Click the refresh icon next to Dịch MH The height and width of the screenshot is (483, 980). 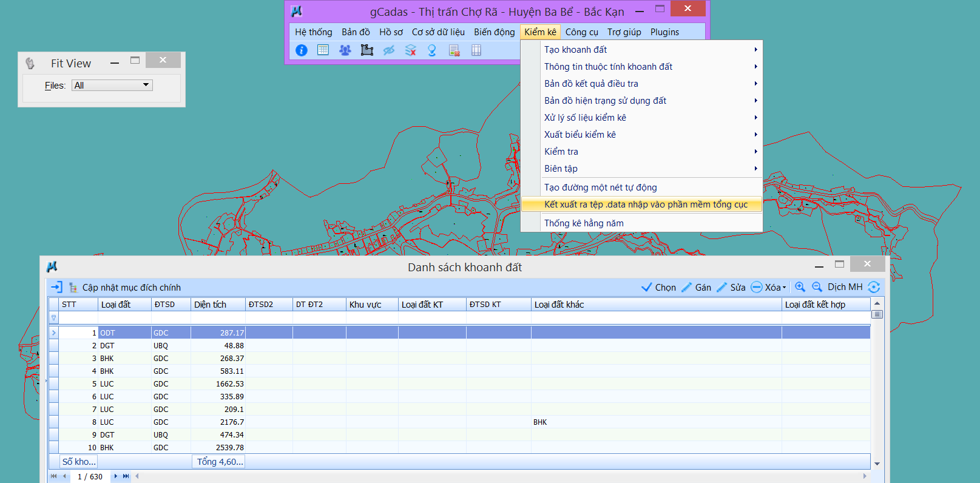(x=874, y=287)
